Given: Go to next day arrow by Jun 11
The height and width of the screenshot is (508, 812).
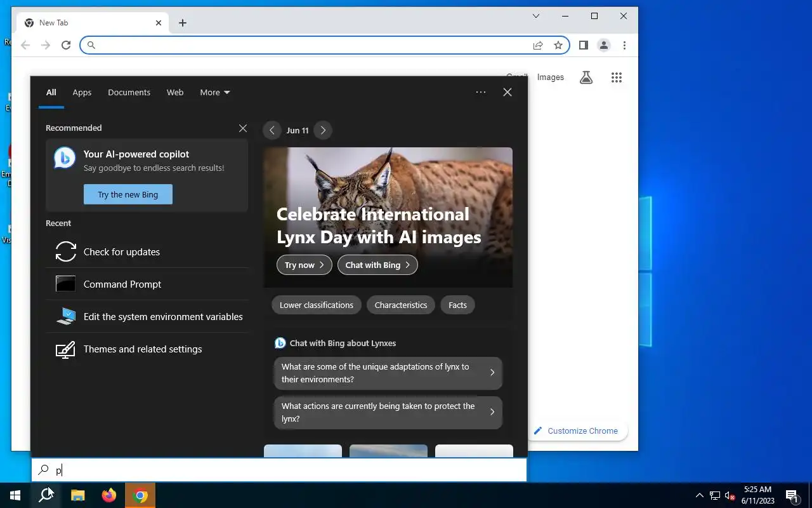Looking at the screenshot, I should (323, 130).
